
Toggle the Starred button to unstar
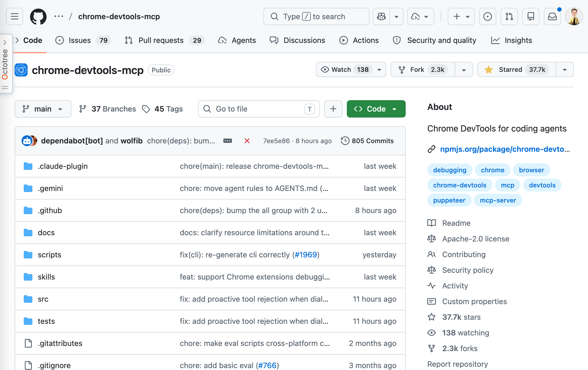[x=517, y=70]
